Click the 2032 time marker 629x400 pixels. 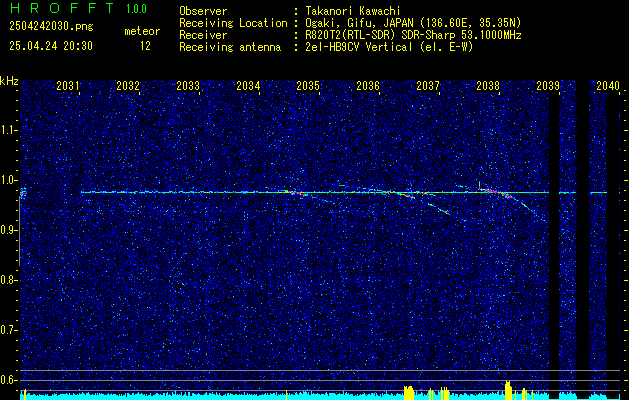128,85
